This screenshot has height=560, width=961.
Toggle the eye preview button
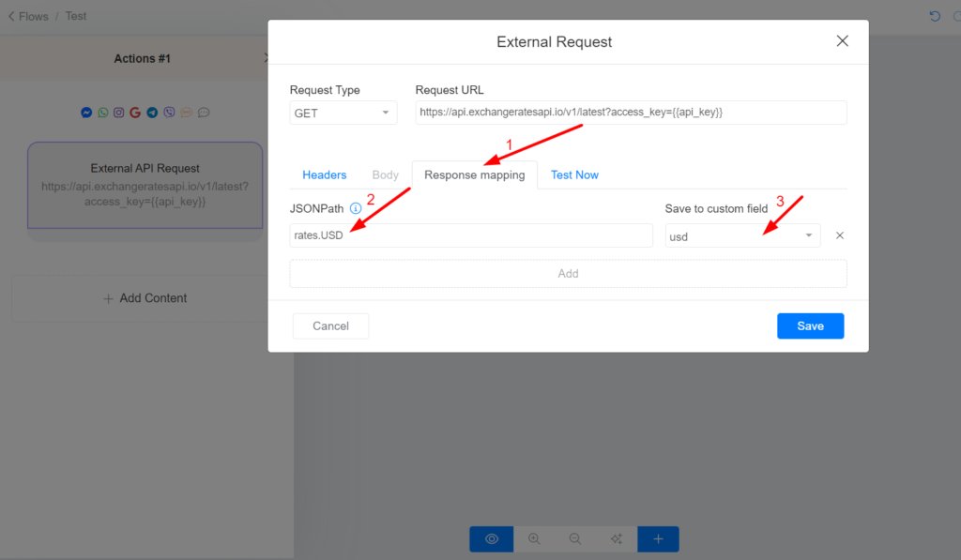(x=492, y=539)
